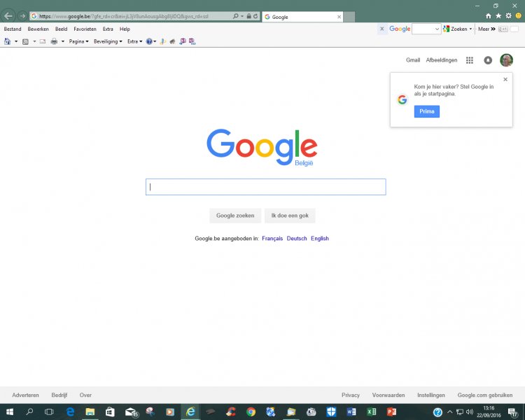Click the Prima button in the popup
The height and width of the screenshot is (420, 525).
coord(426,111)
